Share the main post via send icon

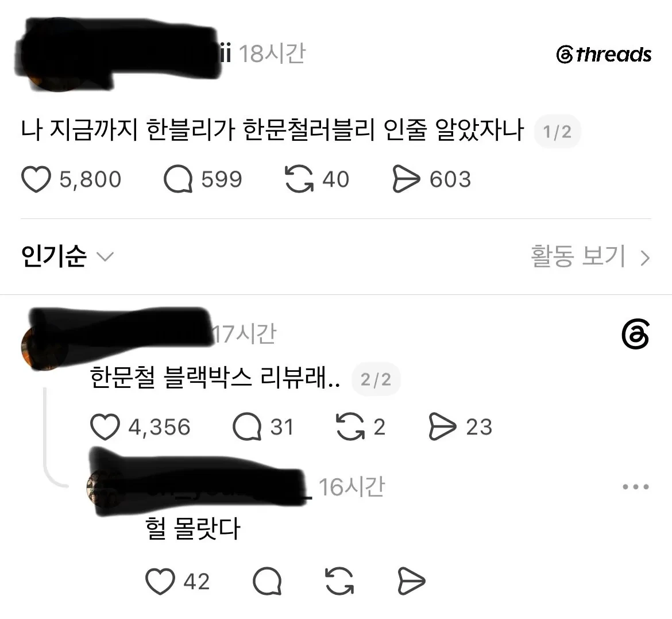pyautogui.click(x=406, y=179)
